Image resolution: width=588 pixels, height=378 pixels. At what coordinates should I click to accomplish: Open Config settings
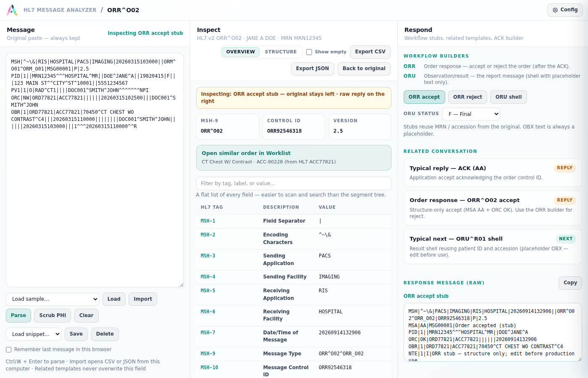[x=565, y=10]
